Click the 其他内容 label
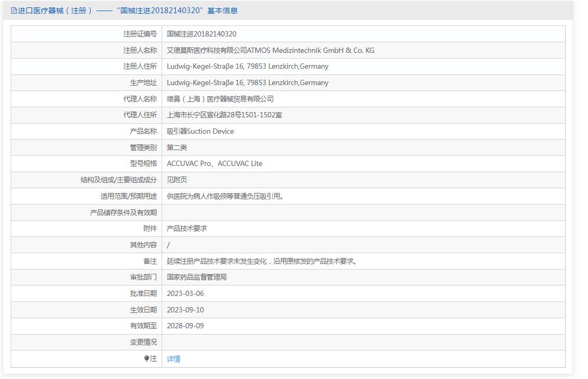 pos(144,245)
